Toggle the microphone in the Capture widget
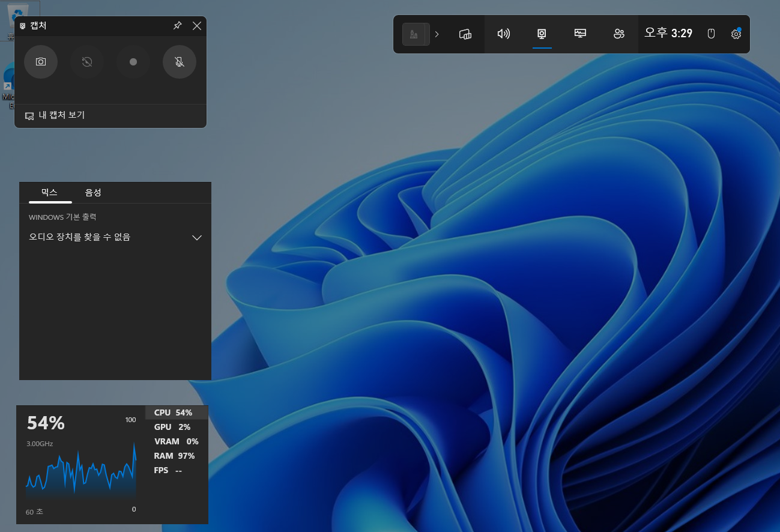Image resolution: width=780 pixels, height=532 pixels. (180, 62)
